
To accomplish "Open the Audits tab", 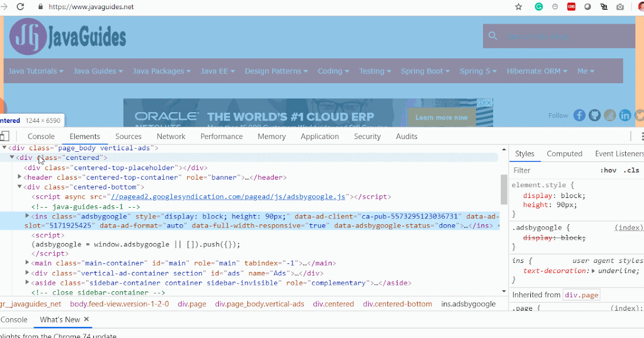I will pos(407,136).
